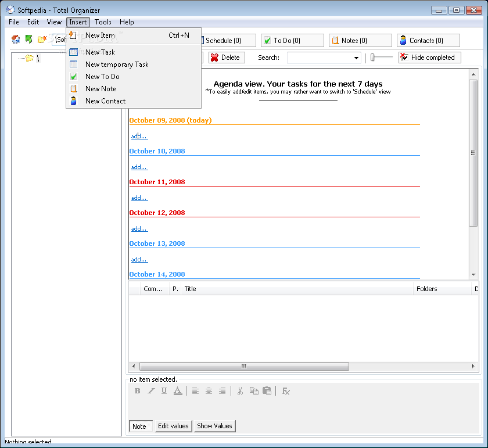This screenshot has width=488, height=448.
Task: Click the agenda vertical scrollbar thumb
Action: (x=473, y=153)
